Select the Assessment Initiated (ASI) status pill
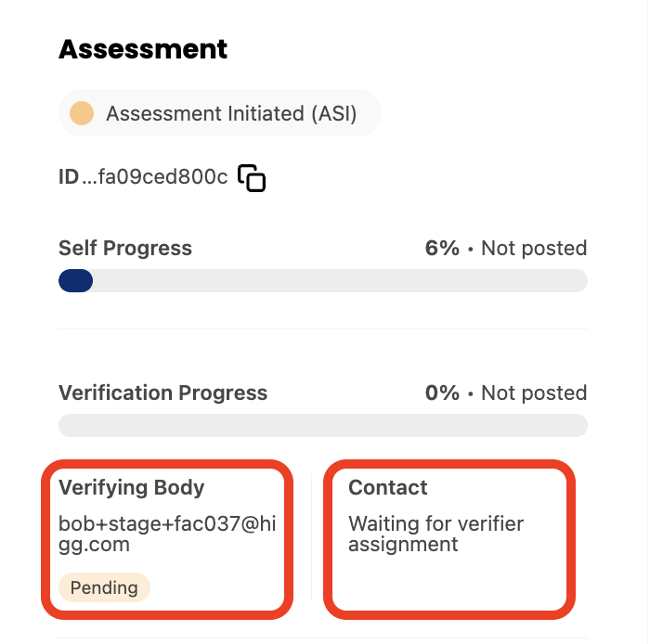 coord(220,113)
